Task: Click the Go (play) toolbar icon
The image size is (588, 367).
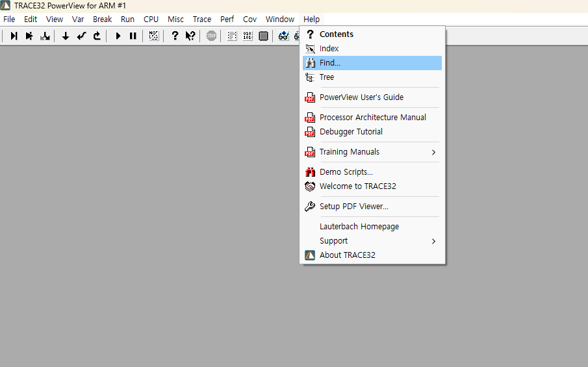Action: pyautogui.click(x=118, y=36)
